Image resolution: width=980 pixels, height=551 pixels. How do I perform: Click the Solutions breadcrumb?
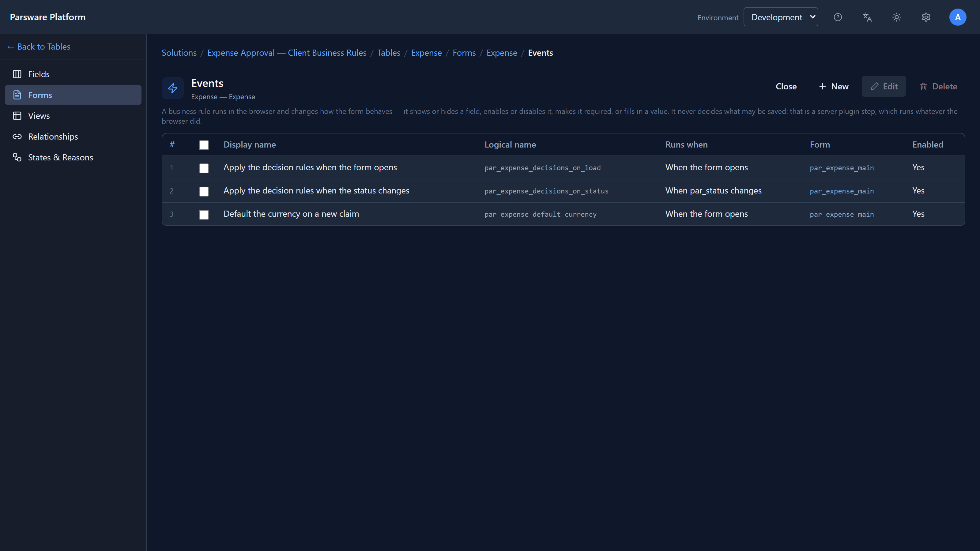tap(179, 53)
